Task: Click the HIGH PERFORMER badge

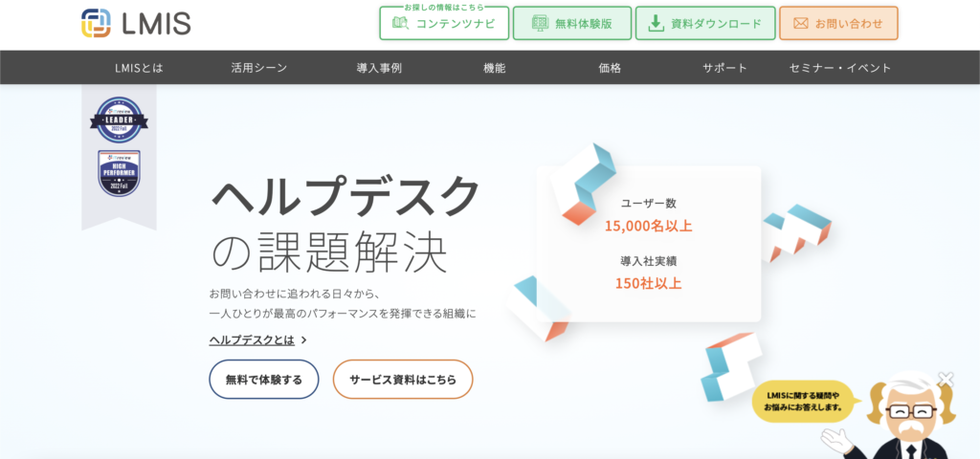Action: pos(119,173)
